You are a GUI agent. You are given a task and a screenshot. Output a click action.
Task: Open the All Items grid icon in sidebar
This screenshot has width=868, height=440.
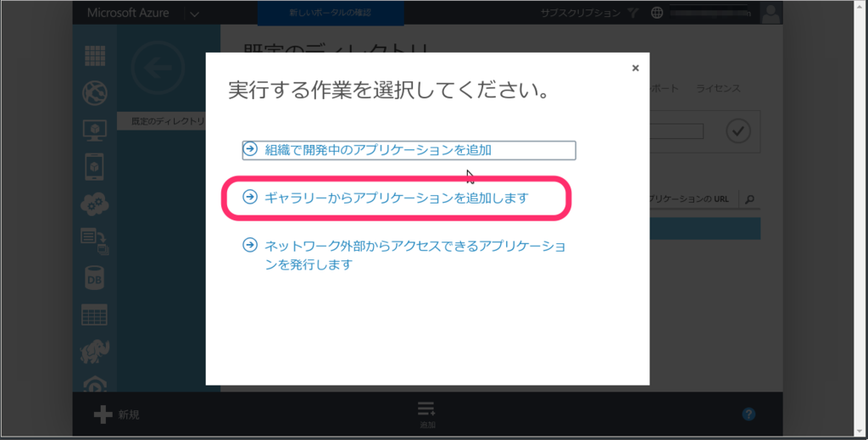[x=95, y=56]
